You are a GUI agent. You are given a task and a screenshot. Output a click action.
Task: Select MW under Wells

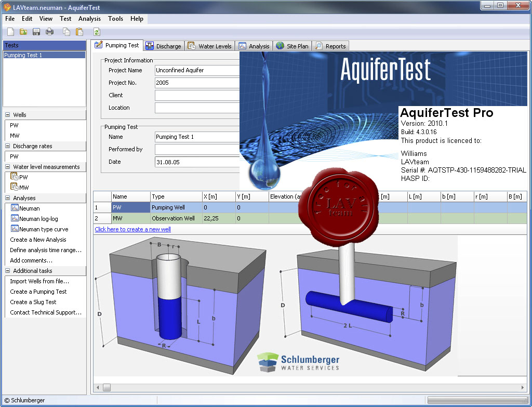pyautogui.click(x=15, y=136)
